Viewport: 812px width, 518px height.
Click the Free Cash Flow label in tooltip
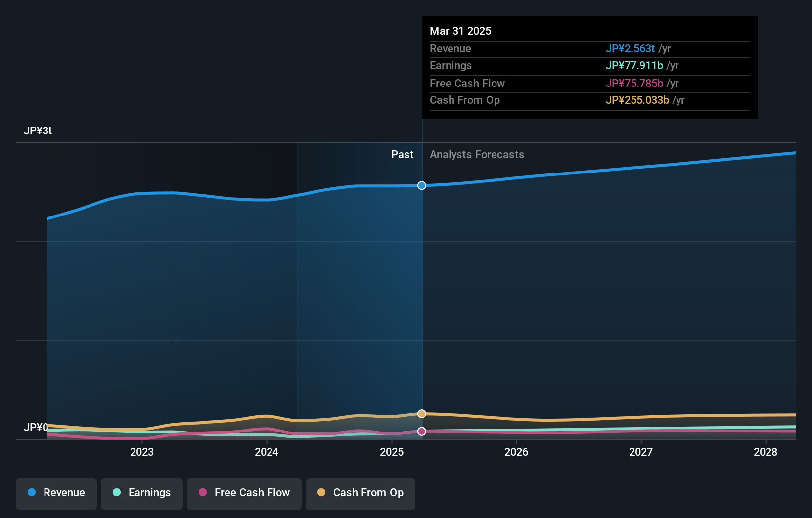pos(467,84)
